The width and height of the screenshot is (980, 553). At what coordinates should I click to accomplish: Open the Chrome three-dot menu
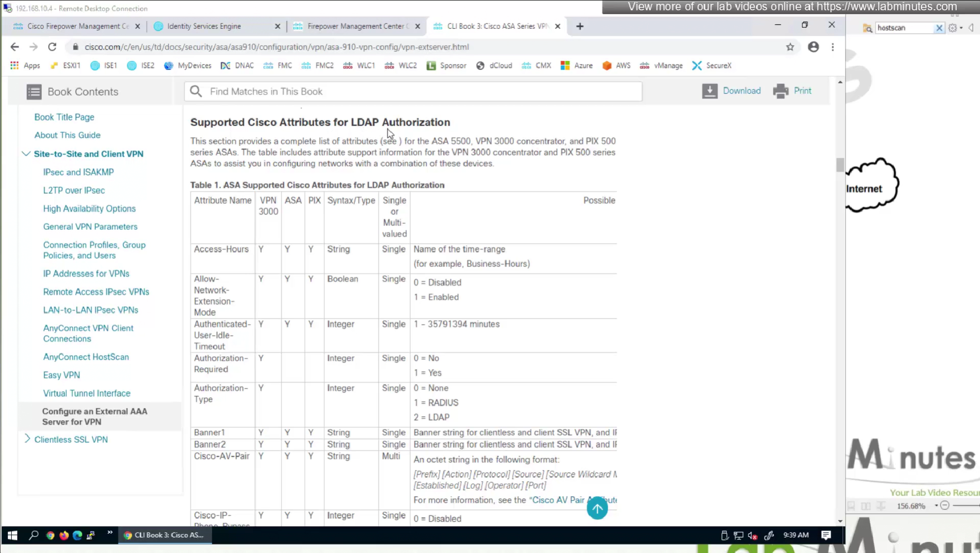[833, 47]
